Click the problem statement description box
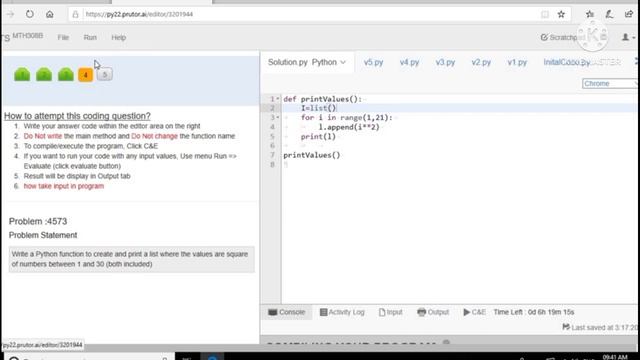 pos(131,259)
